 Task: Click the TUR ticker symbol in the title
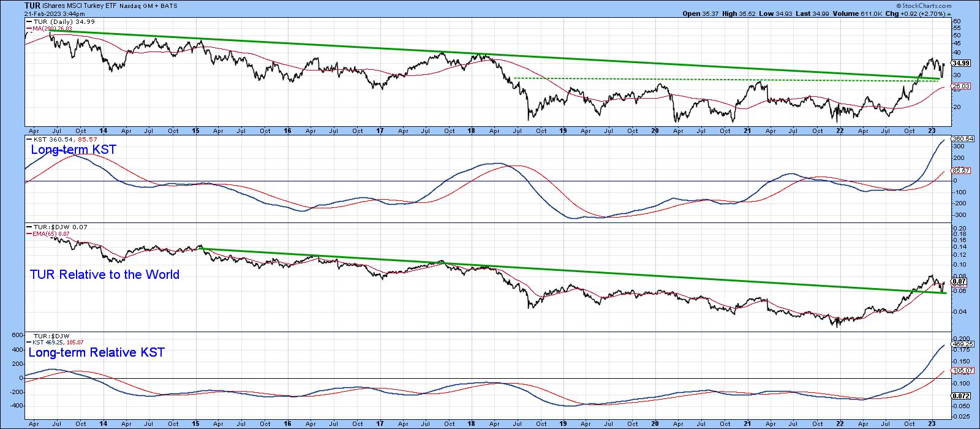pos(33,6)
